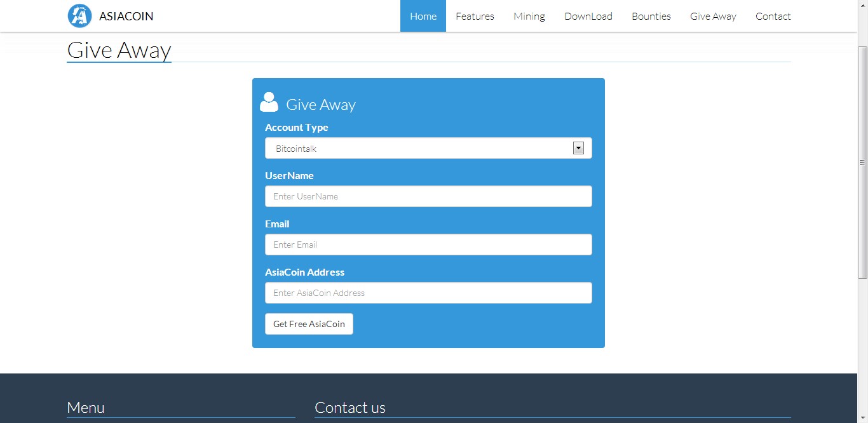
Task: Open the Mining nav item
Action: 529,16
